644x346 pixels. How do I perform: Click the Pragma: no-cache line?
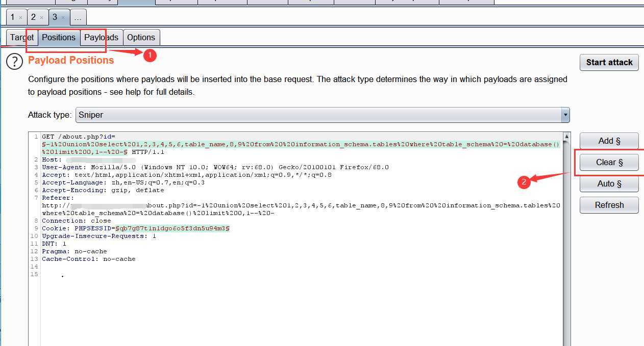[x=75, y=251]
